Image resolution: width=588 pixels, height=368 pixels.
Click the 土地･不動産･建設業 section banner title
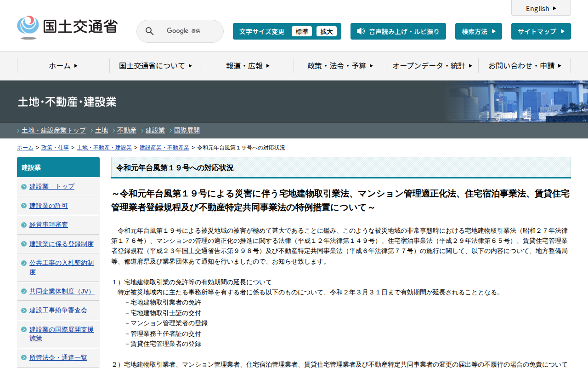coord(67,102)
